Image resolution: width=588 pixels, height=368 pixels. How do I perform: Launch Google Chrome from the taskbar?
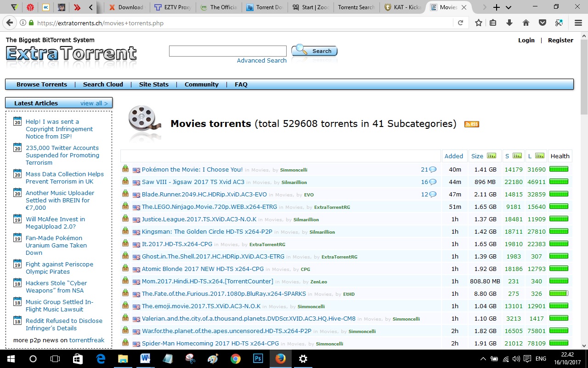coord(235,359)
